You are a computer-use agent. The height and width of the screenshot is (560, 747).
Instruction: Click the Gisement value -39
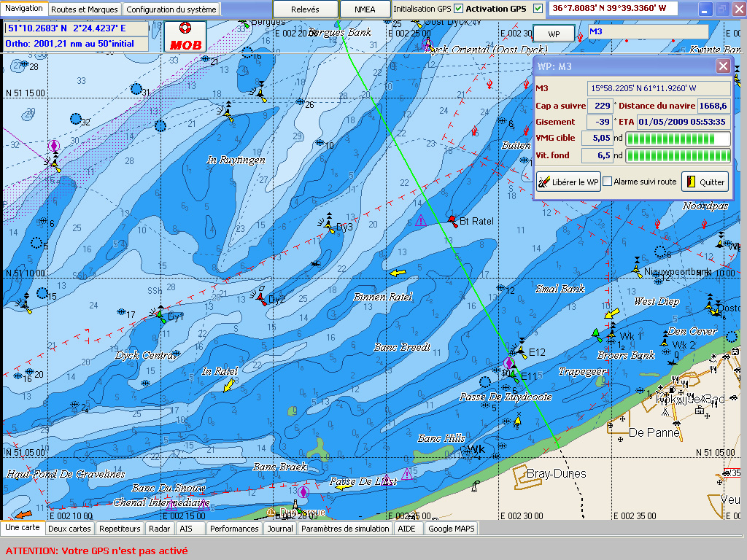pos(600,122)
